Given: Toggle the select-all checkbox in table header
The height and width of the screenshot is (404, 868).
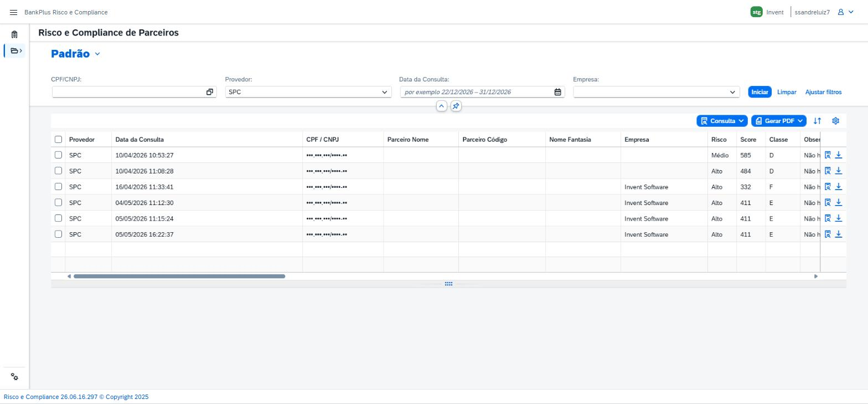Looking at the screenshot, I should [58, 139].
